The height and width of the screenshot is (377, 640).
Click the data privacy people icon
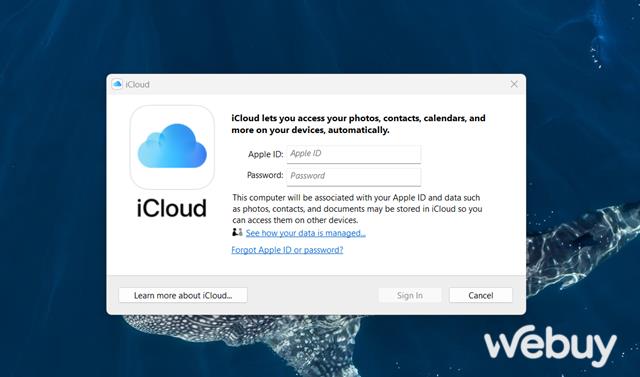click(237, 233)
